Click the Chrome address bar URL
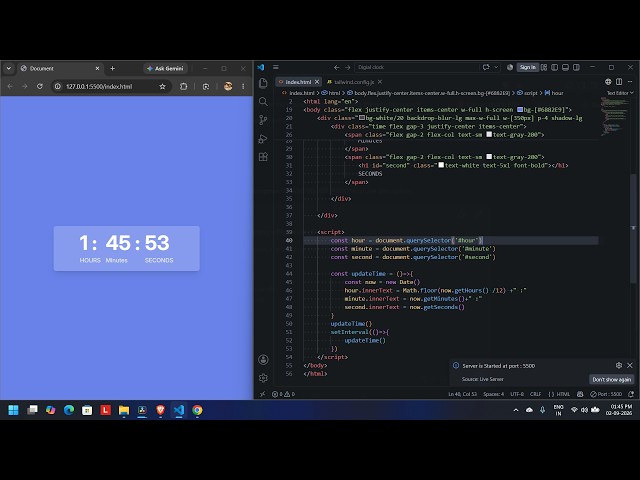Viewport: 640px width, 480px height. [x=99, y=87]
